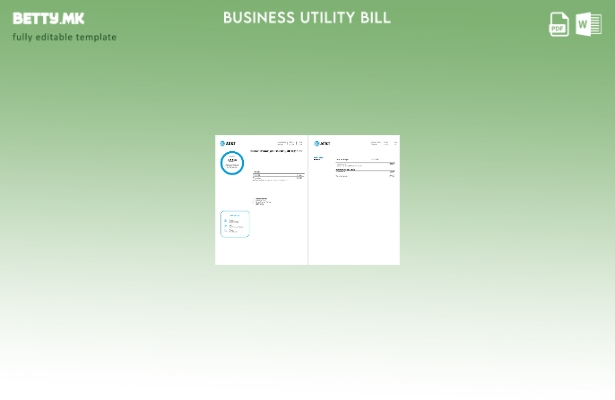615x400 pixels.
Task: Click the bill headline text on the first page
Action: point(275,151)
